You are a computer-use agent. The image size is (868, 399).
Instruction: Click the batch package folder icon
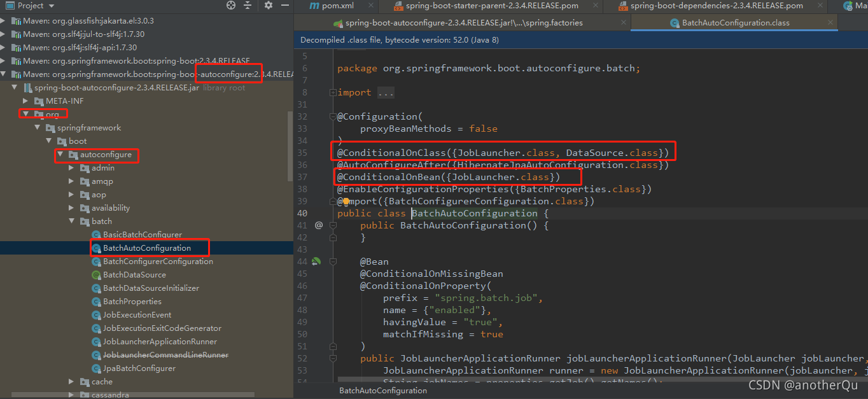85,221
